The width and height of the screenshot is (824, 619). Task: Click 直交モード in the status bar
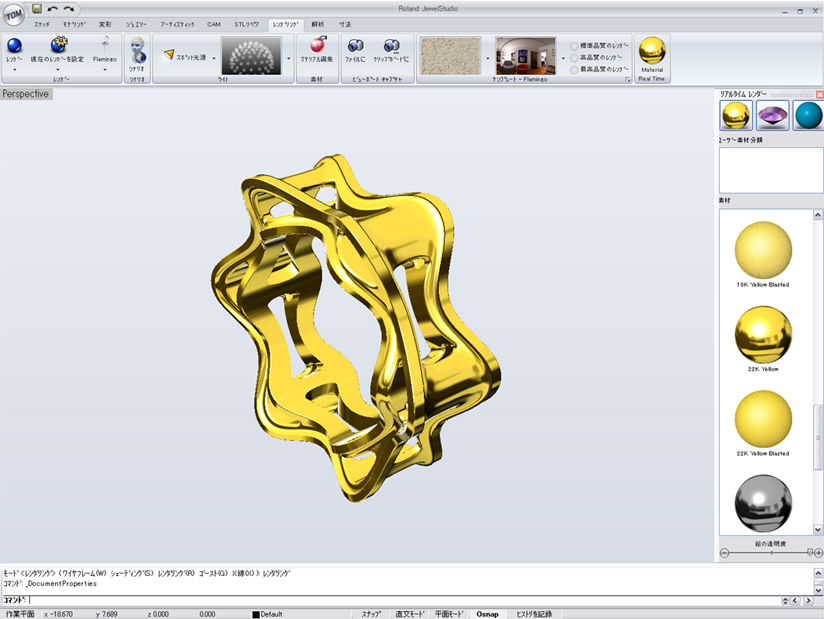point(410,613)
